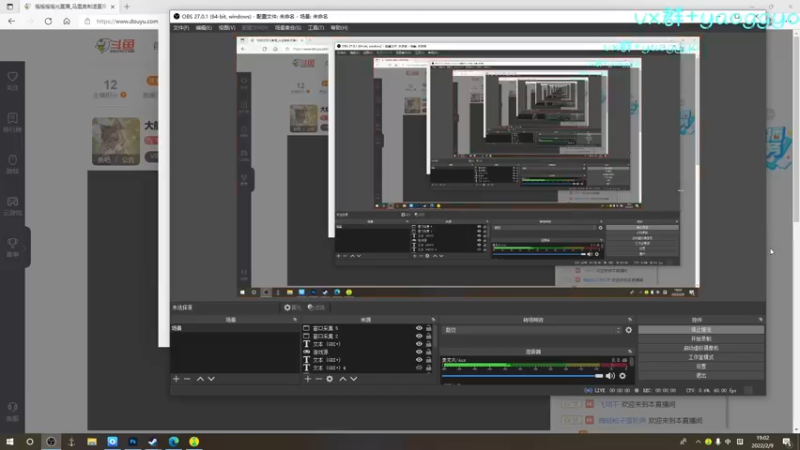Viewport: 800px width, 450px height.
Task: Click the streamer avatar thumbnail on Douyu
Action: pyautogui.click(x=116, y=141)
